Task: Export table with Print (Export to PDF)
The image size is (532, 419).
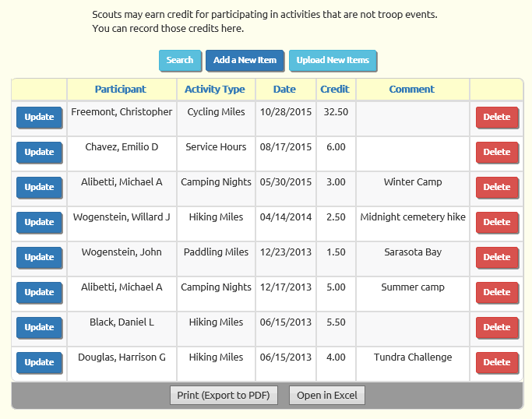Action: [224, 396]
